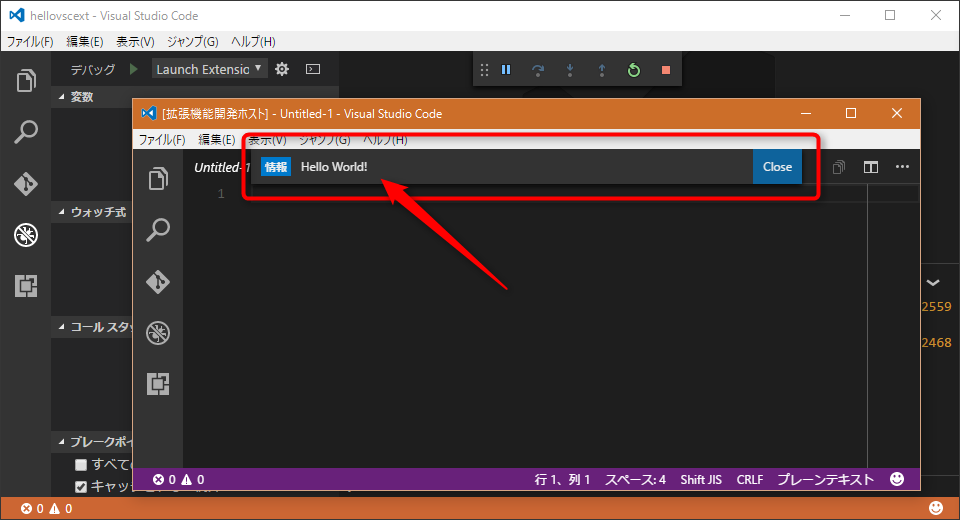Change the Shift JIS encoding
The image size is (960, 520).
701,480
